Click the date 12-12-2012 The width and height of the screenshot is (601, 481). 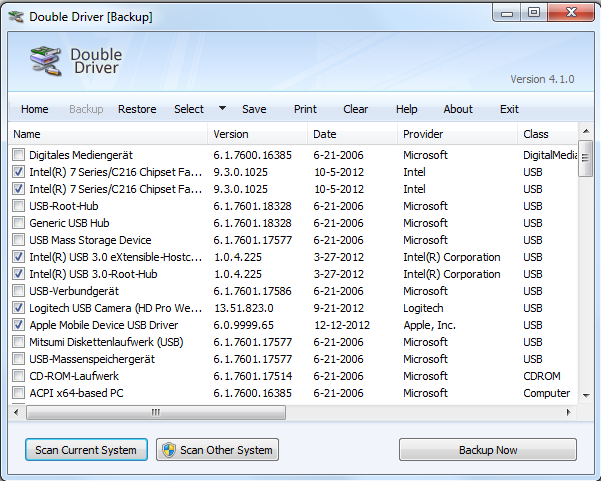tap(342, 325)
